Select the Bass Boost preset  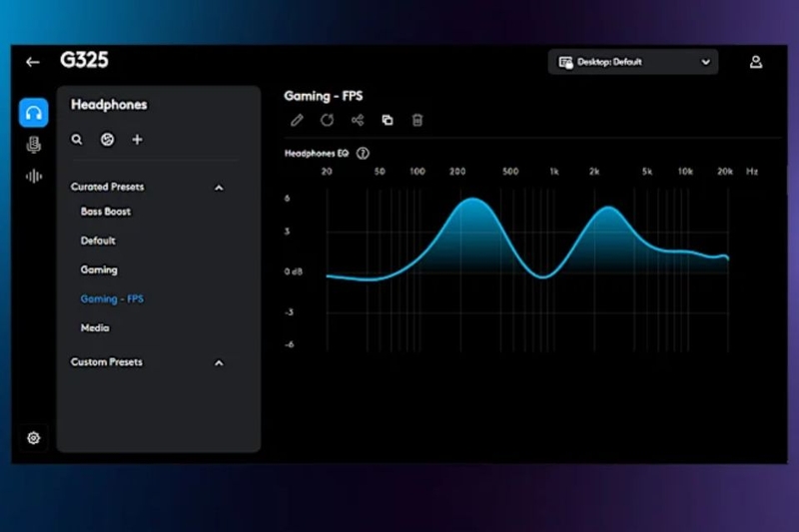click(106, 212)
